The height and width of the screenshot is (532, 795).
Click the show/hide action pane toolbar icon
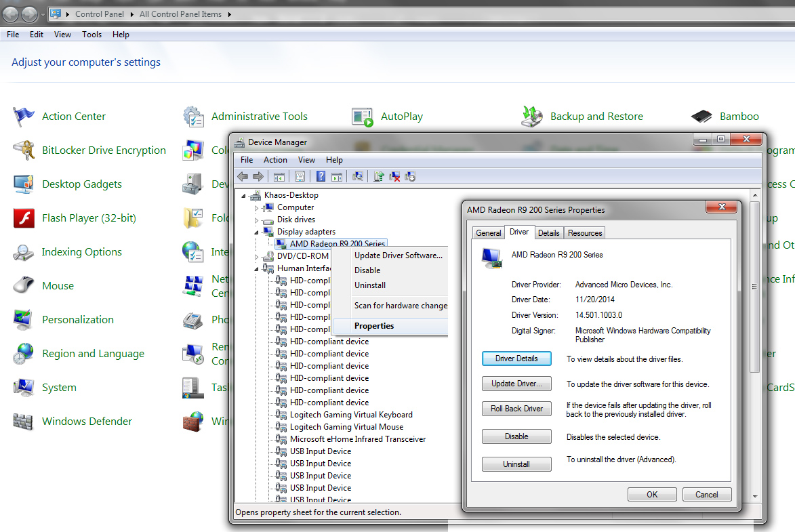pos(336,176)
